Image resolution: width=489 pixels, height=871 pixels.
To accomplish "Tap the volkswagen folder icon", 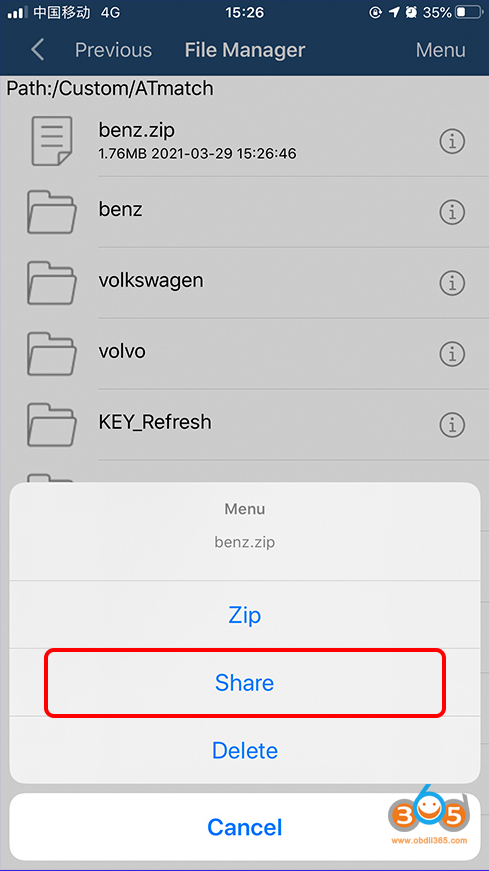I will 52,283.
